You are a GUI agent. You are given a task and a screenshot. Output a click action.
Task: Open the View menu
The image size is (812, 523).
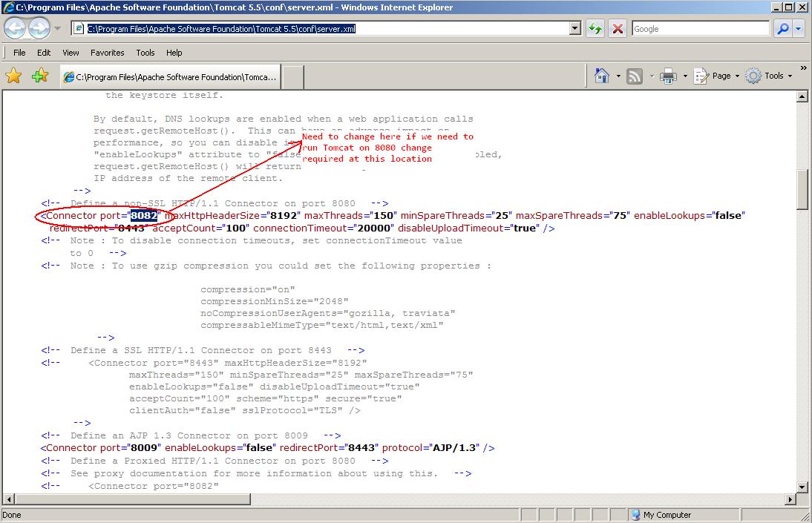[71, 53]
